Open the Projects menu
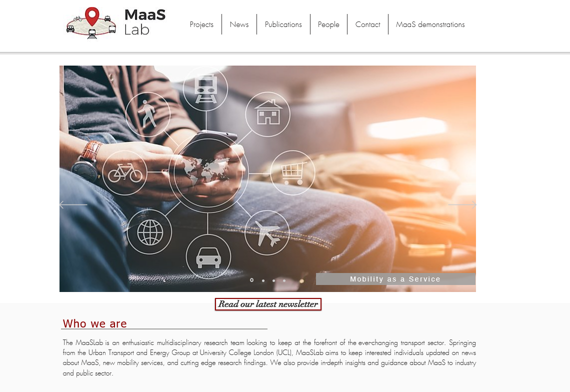 (x=201, y=24)
